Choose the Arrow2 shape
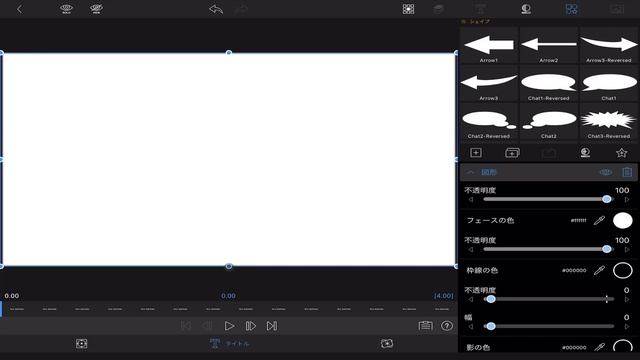640x360 pixels. point(549,46)
